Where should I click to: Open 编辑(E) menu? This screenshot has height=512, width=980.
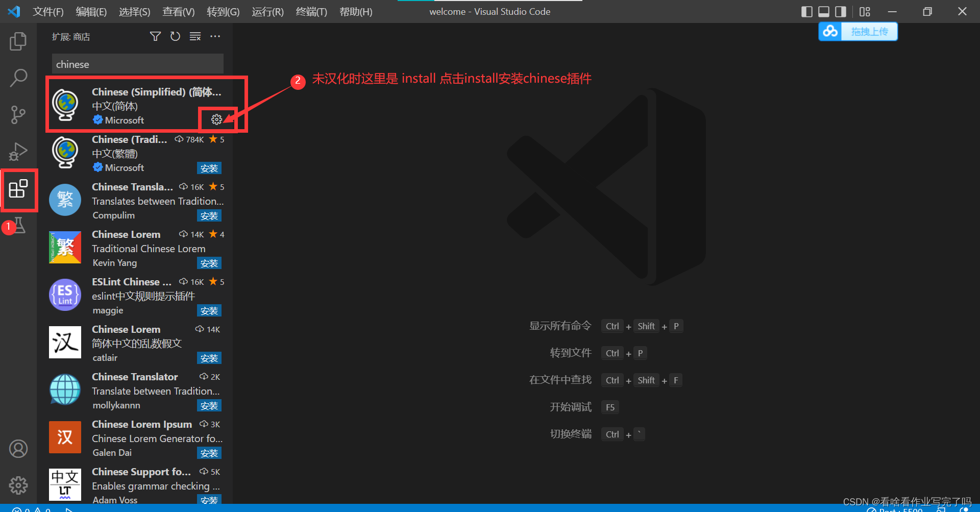(x=91, y=12)
